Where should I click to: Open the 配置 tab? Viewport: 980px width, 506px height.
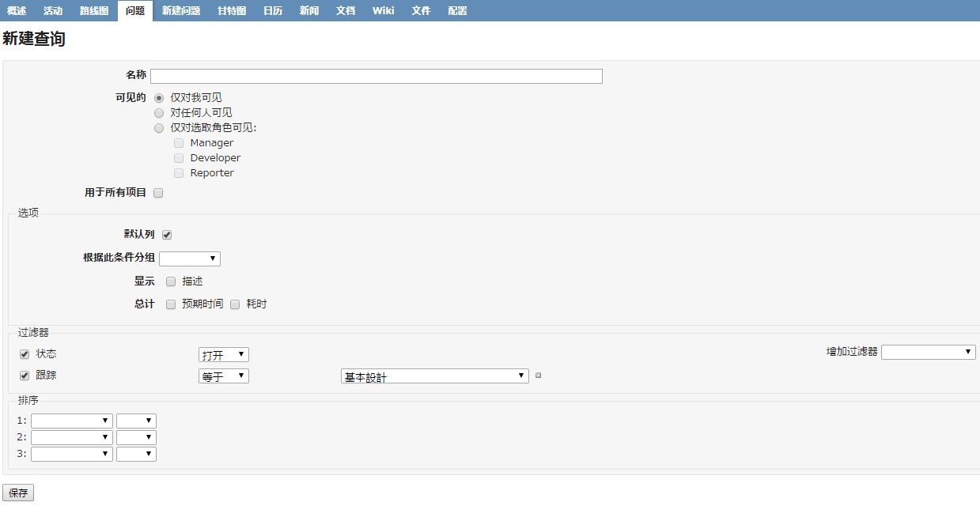(x=458, y=11)
